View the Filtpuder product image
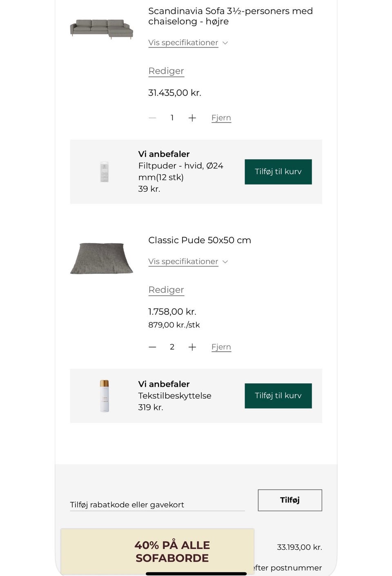Screen dimensions: 392x576 (104, 172)
